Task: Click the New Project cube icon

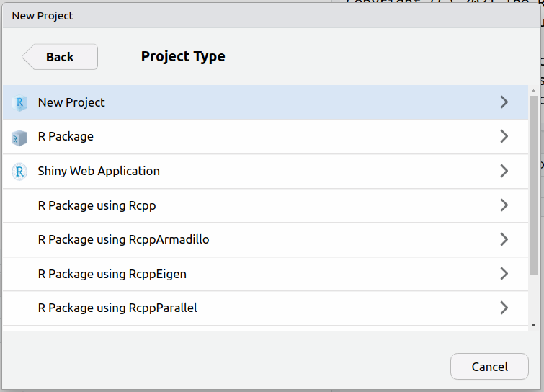Action: [19, 103]
